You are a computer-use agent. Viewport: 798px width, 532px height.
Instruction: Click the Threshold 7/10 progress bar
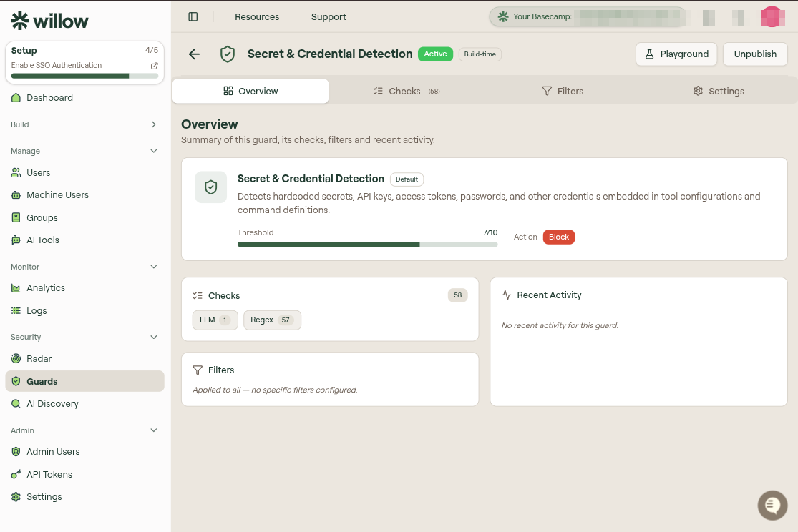click(367, 245)
